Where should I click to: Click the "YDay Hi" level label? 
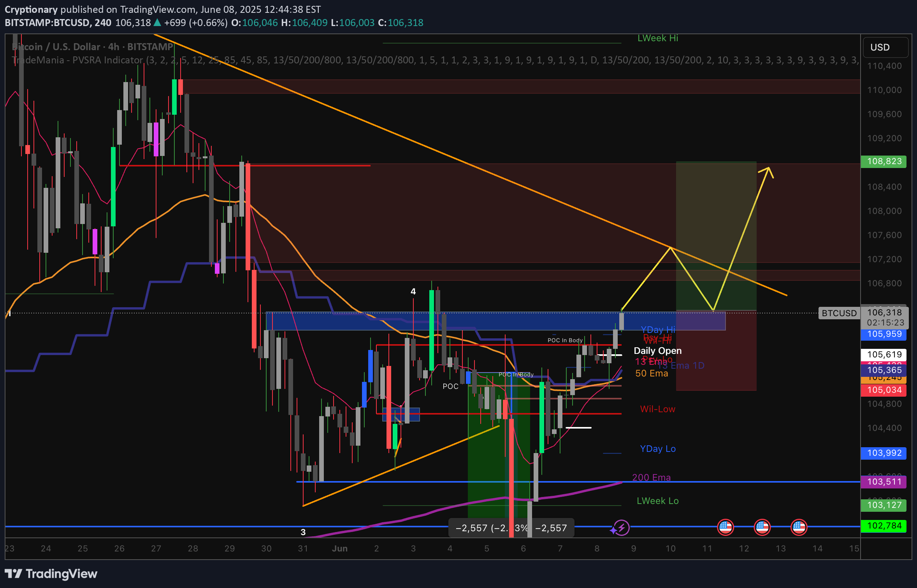[x=658, y=330]
